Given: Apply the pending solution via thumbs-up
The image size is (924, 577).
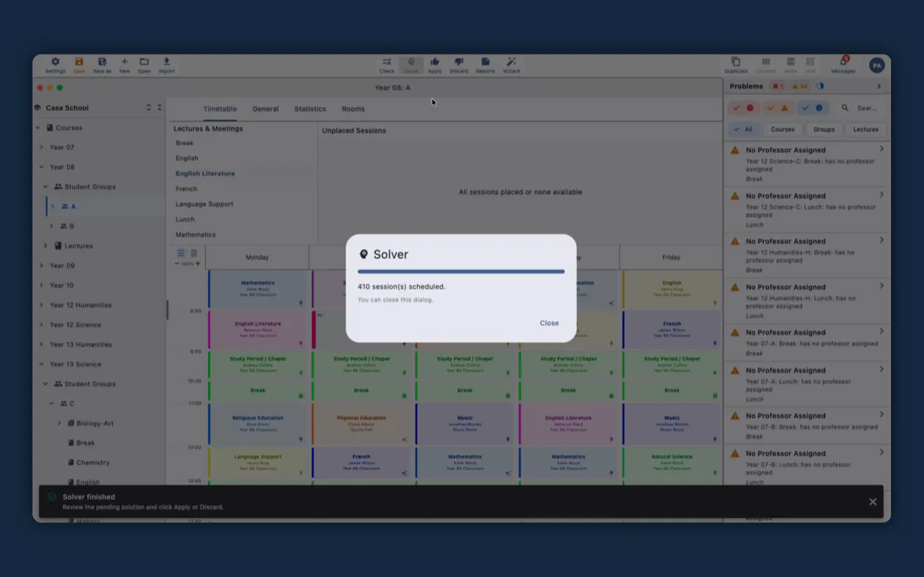Looking at the screenshot, I should pos(435,65).
